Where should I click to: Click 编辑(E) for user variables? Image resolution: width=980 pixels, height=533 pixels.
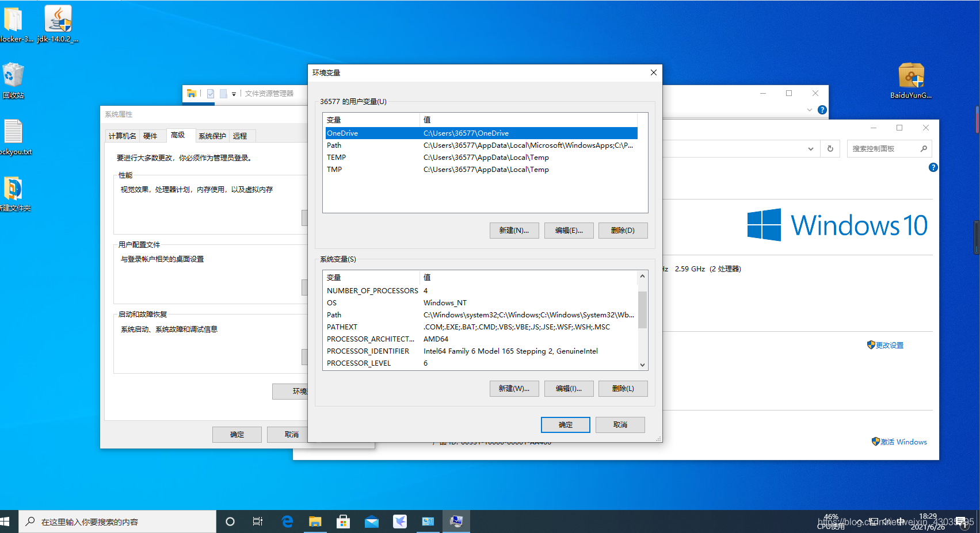tap(569, 230)
